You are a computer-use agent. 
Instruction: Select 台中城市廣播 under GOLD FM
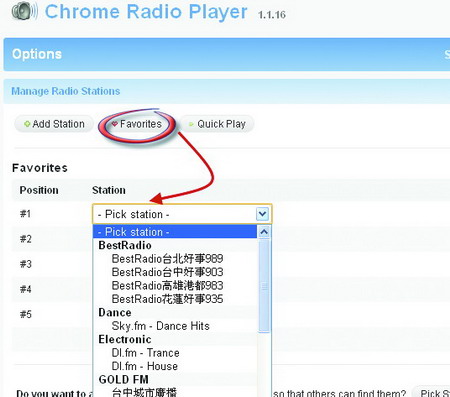pos(144,392)
